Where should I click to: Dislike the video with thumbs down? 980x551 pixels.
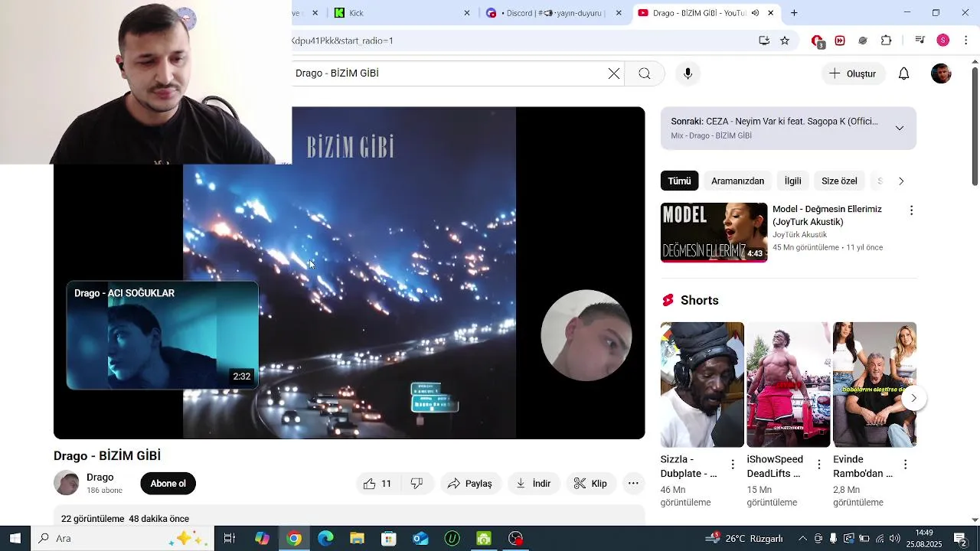[417, 484]
